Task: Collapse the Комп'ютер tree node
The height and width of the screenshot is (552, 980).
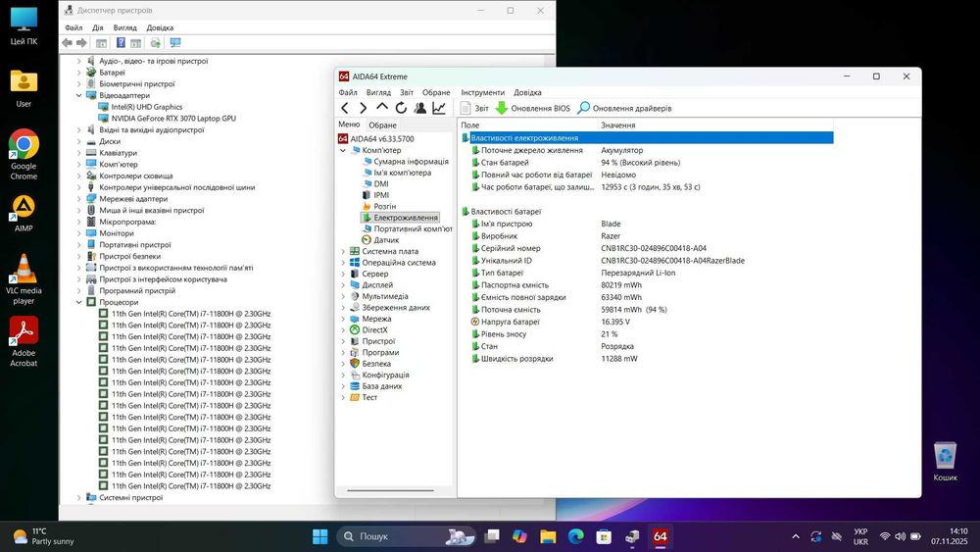Action: [x=342, y=151]
